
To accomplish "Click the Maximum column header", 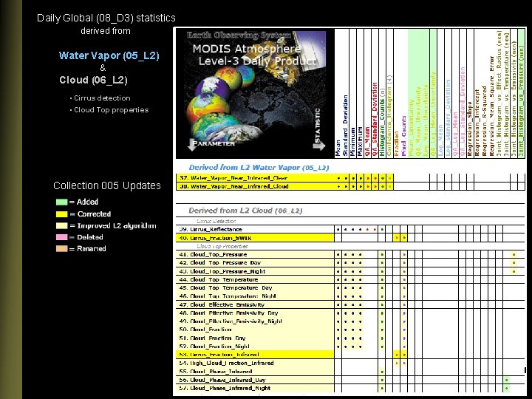I will coord(360,141).
